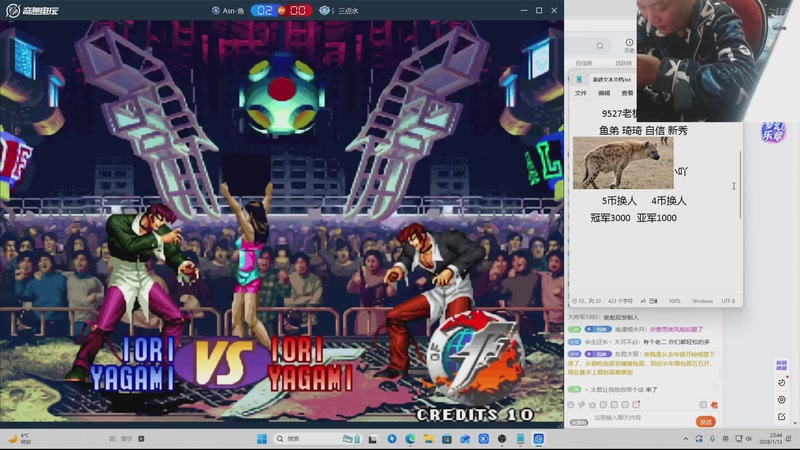
Task: Click the Asn-鱼 player name icon
Action: coord(216,10)
